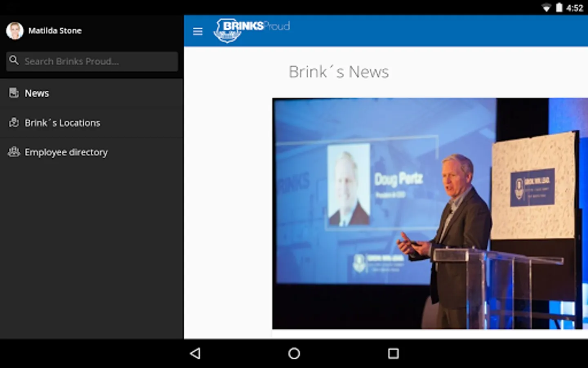Select the Matilda Stone user name
This screenshot has height=368, width=588.
click(x=55, y=31)
